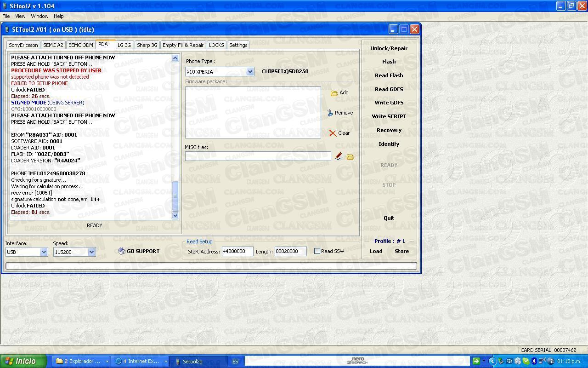This screenshot has width=588, height=368.
Task: Click the Remove scissors icon
Action: tap(330, 113)
